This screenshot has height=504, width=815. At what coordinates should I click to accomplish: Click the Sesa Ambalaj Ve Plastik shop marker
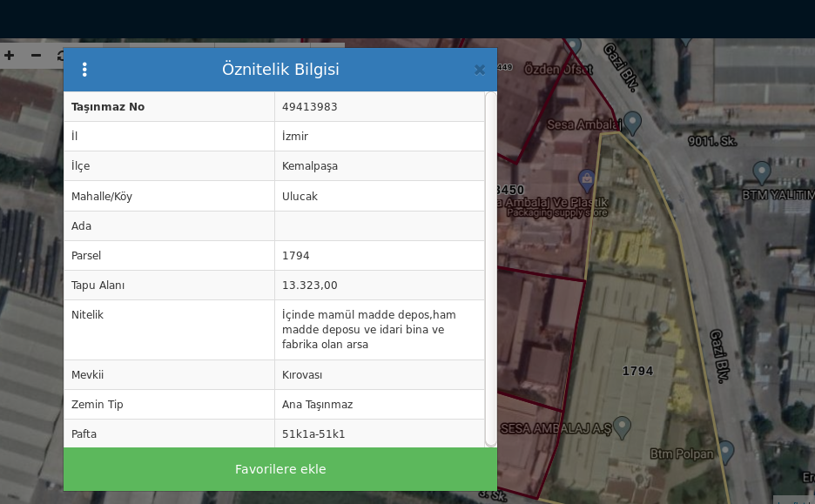587,180
